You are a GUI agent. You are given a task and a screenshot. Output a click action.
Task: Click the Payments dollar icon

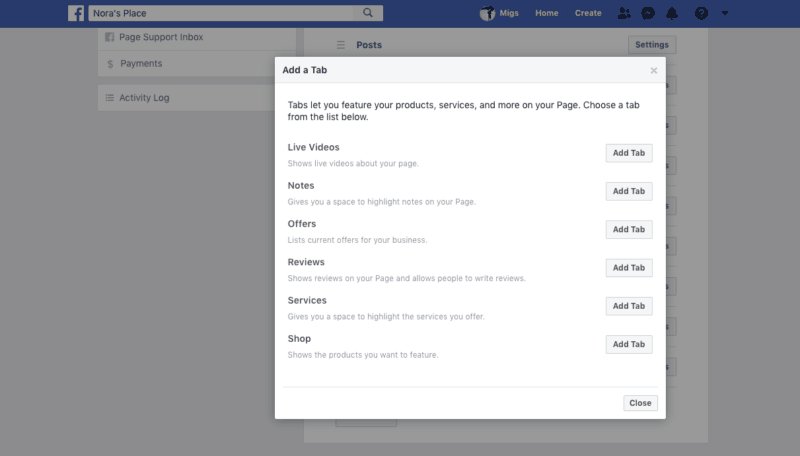pos(110,64)
